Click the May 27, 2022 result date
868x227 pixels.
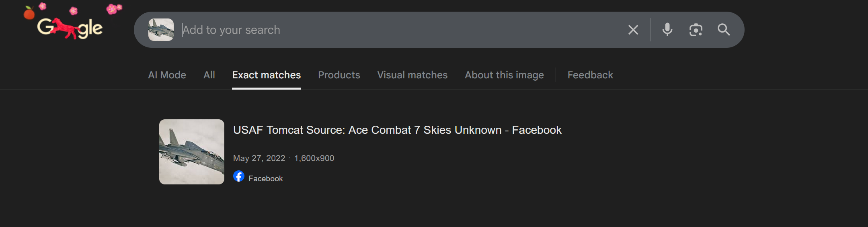pos(259,158)
